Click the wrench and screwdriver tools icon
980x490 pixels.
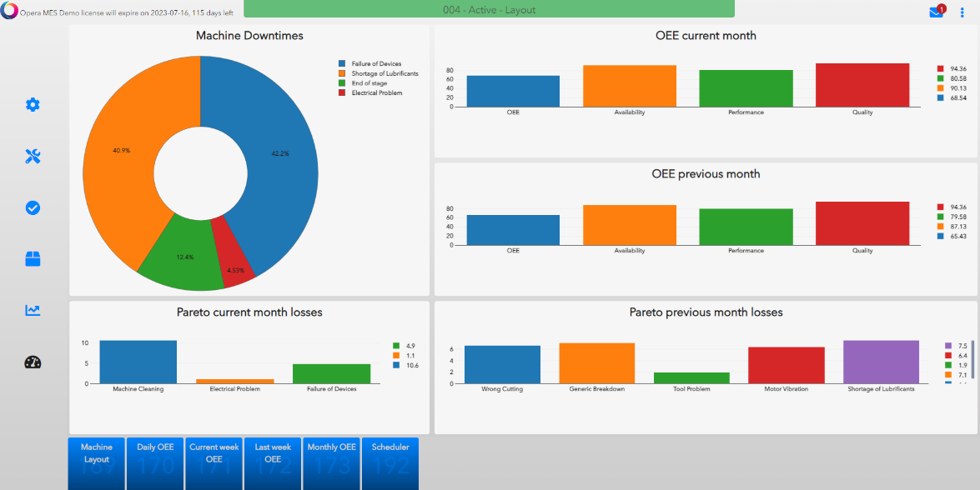pos(33,157)
